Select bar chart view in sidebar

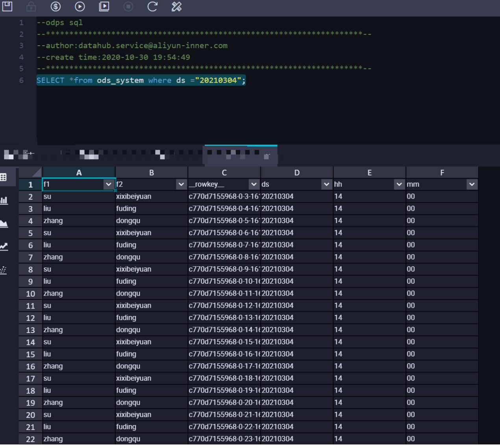[x=4, y=200]
